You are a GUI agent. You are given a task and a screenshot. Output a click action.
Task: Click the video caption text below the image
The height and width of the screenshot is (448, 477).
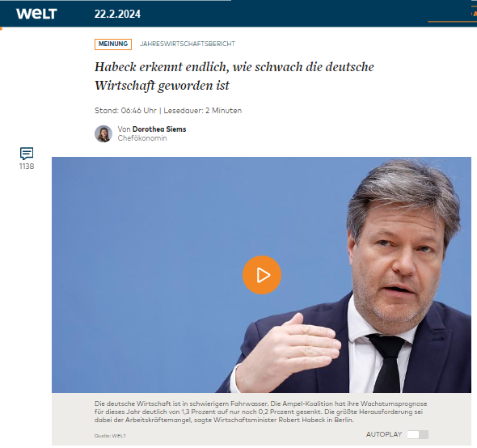tap(260, 412)
